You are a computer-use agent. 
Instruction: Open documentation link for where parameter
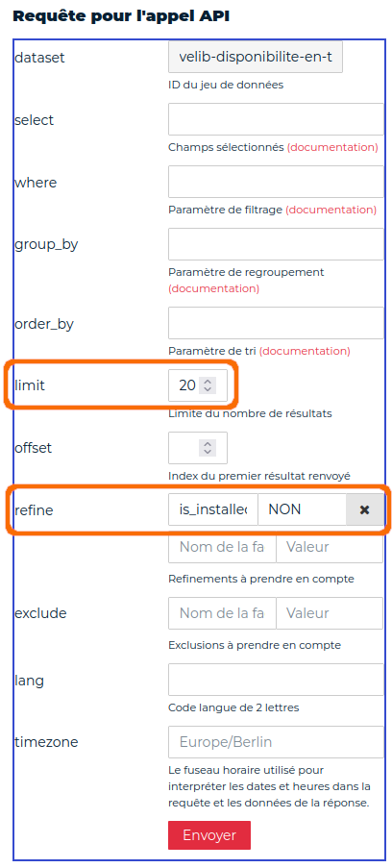(x=331, y=210)
